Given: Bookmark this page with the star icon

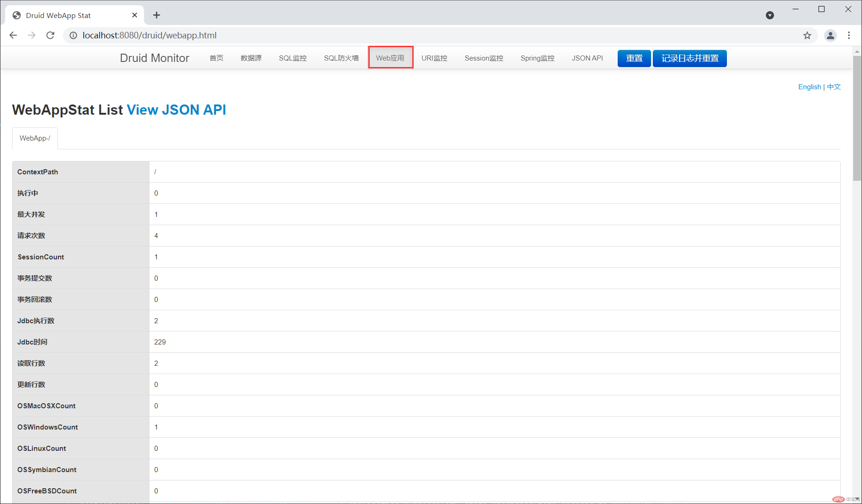Looking at the screenshot, I should click(807, 36).
